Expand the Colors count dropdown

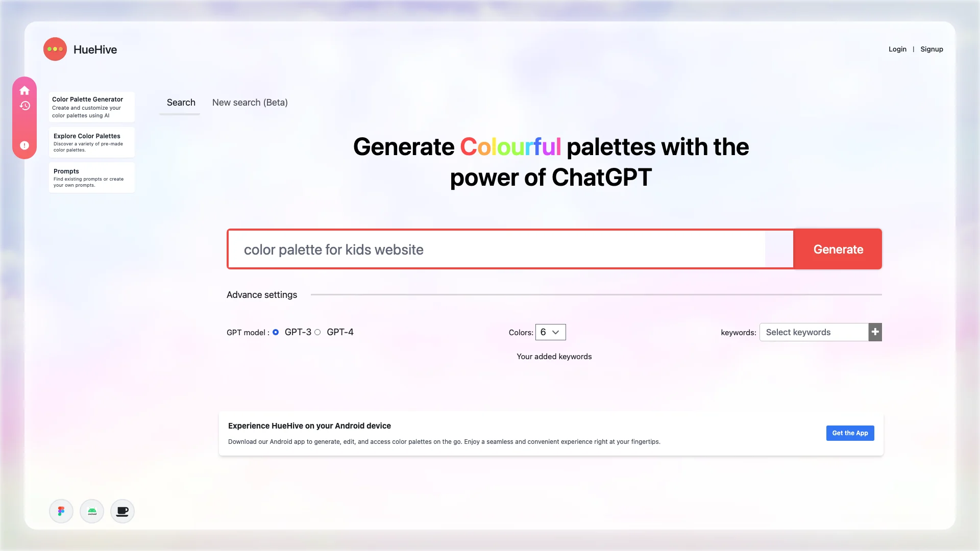click(550, 332)
